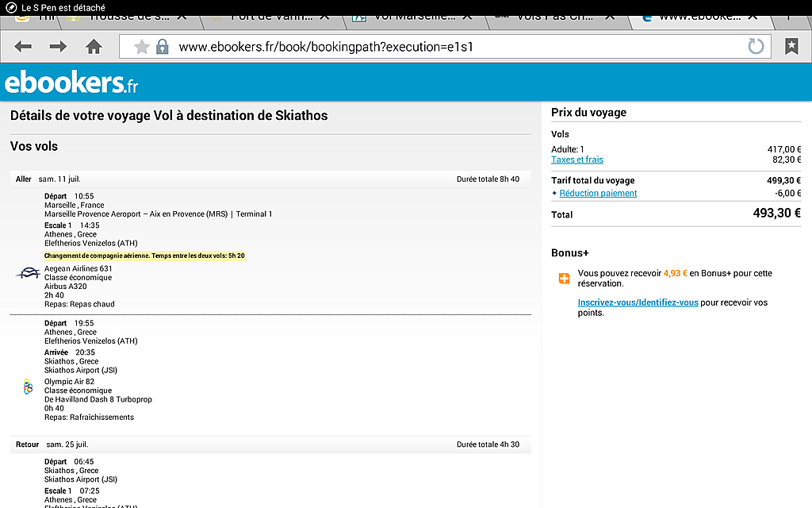
Task: Click the heading 'Détails de votre voyage Vol à destination de Skiathos'
Action: [169, 116]
